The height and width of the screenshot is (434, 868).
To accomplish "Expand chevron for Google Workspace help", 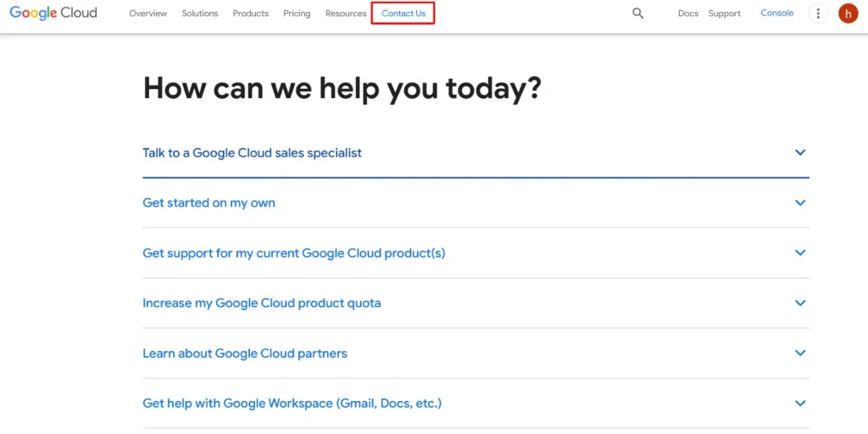I will (800, 403).
